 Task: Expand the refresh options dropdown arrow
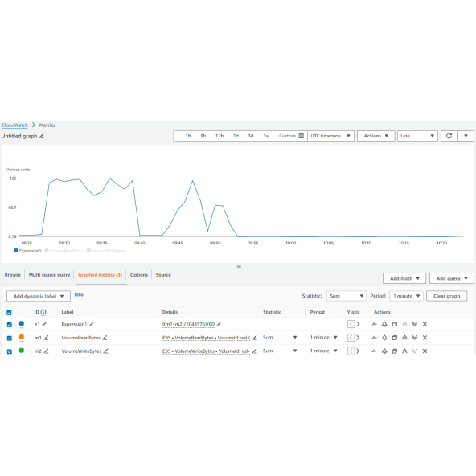(466, 136)
